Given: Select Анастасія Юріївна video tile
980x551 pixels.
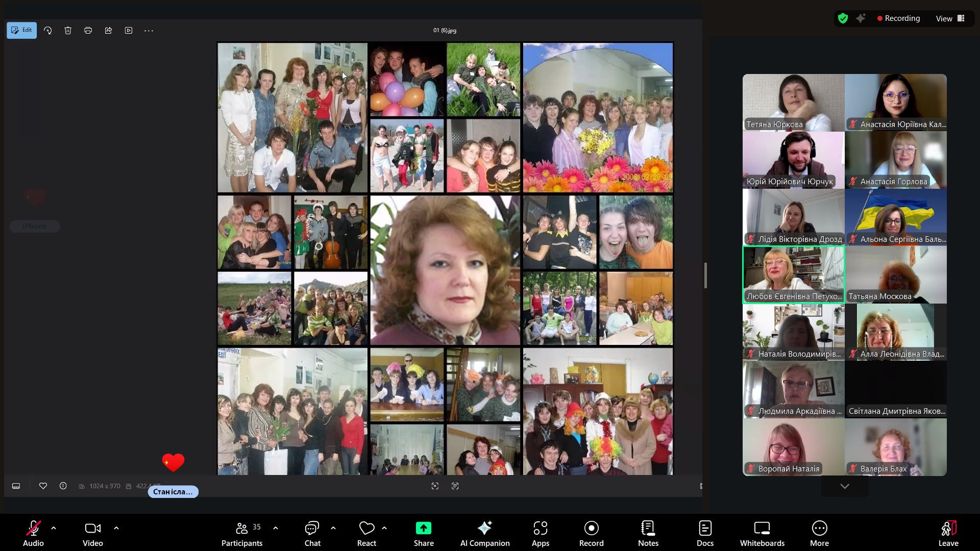Looking at the screenshot, I should (896, 103).
